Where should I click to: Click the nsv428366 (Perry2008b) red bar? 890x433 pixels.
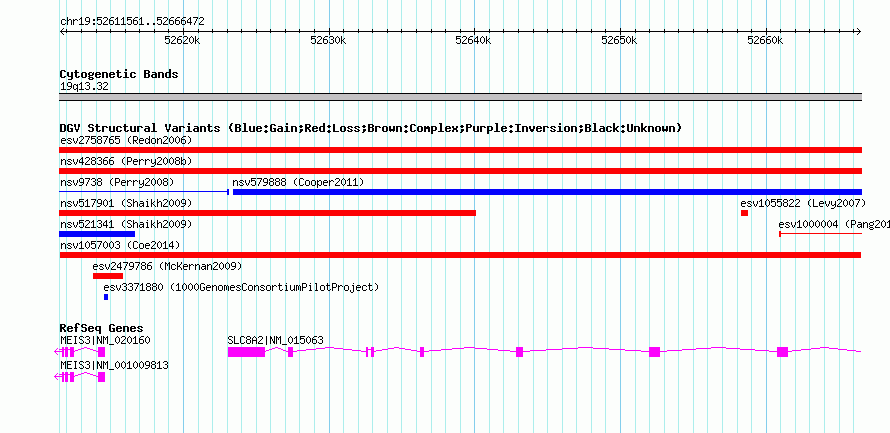460,171
